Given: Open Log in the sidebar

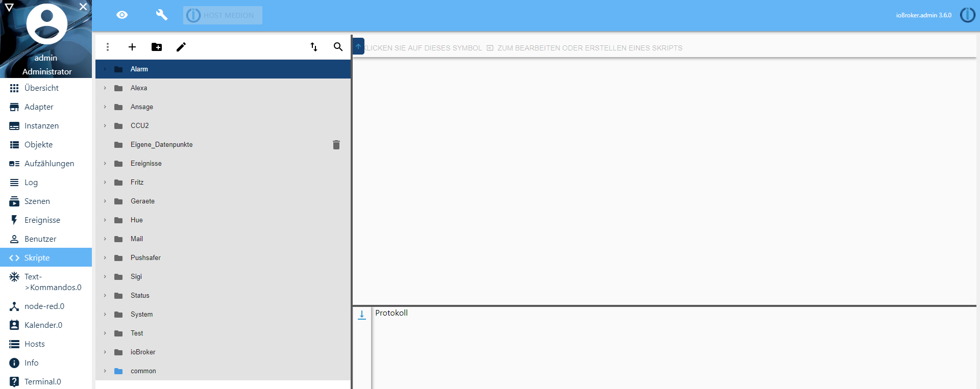Looking at the screenshot, I should click(46, 183).
